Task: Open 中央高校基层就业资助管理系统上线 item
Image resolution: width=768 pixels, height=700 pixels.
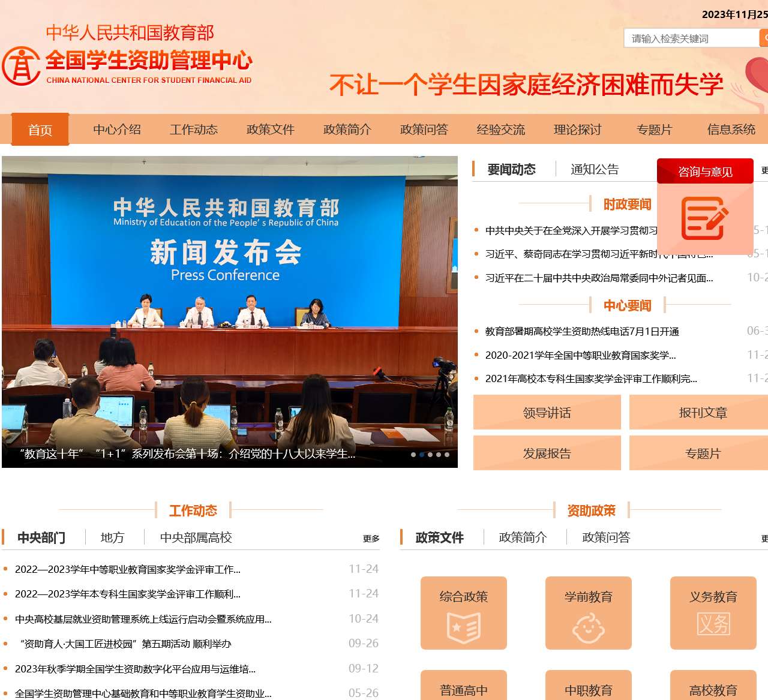Action: pyautogui.click(x=143, y=619)
